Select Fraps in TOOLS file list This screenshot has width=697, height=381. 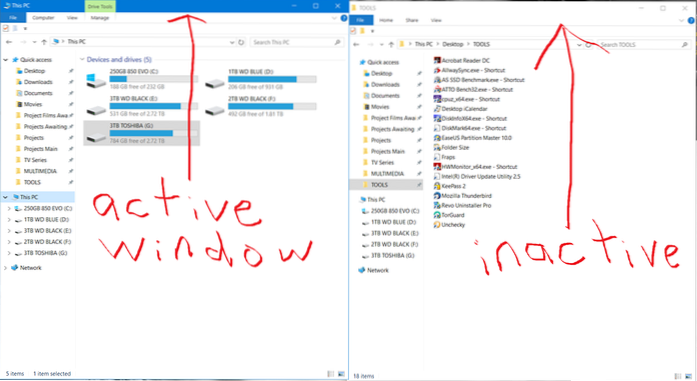445,157
